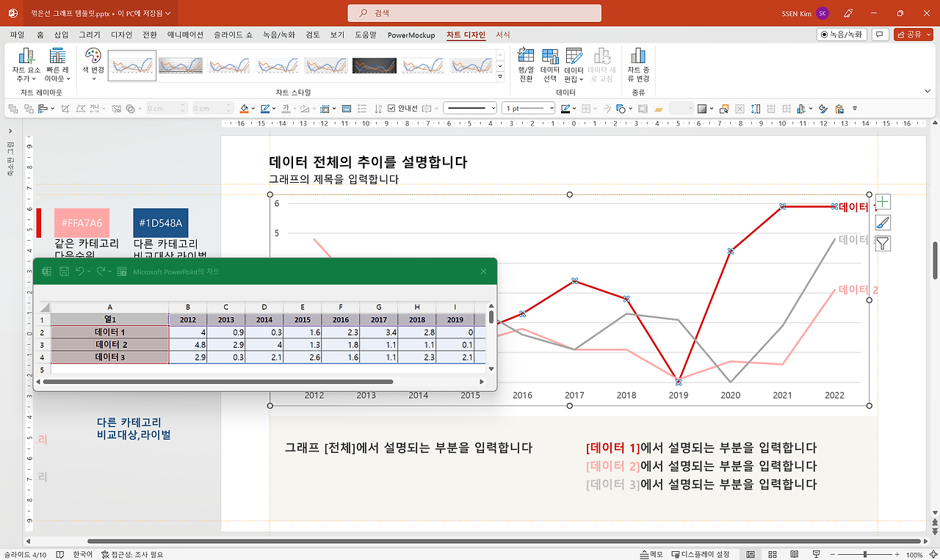Open the Undo dropdown arrow in chart data window

(89, 272)
